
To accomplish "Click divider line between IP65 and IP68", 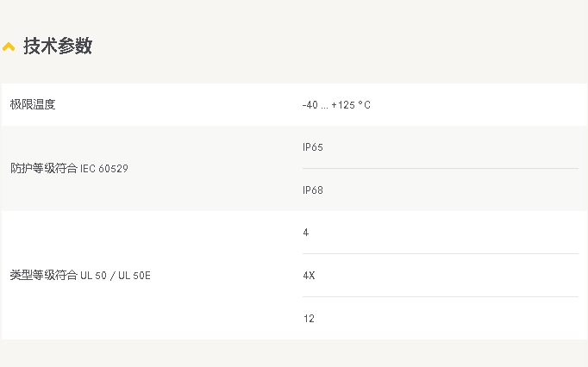I will (x=441, y=168).
